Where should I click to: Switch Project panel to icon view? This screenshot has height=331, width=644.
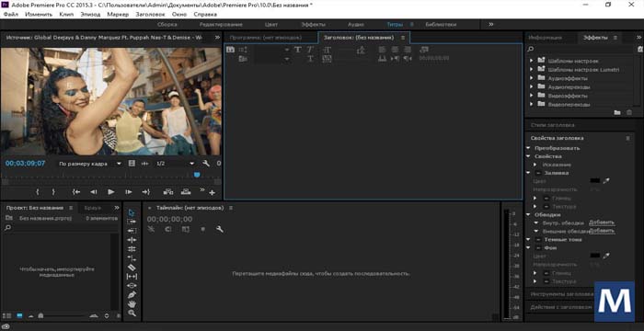[19, 315]
